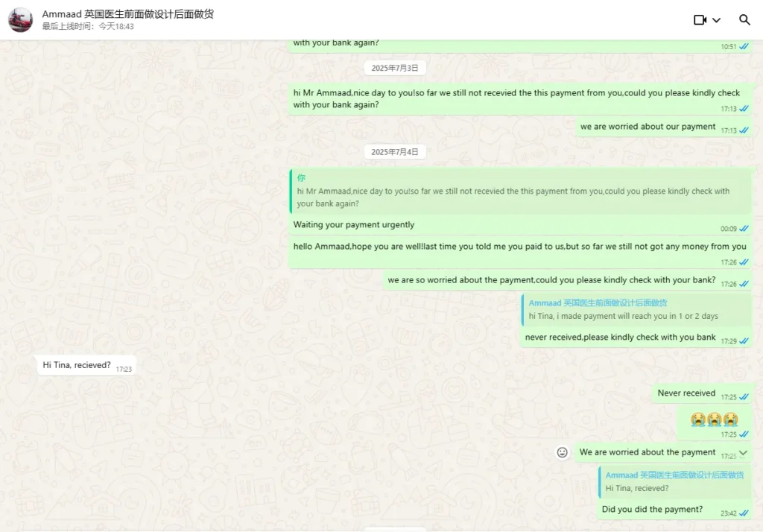Image resolution: width=763 pixels, height=532 pixels.
Task: Open the search in chat icon
Action: pos(744,20)
